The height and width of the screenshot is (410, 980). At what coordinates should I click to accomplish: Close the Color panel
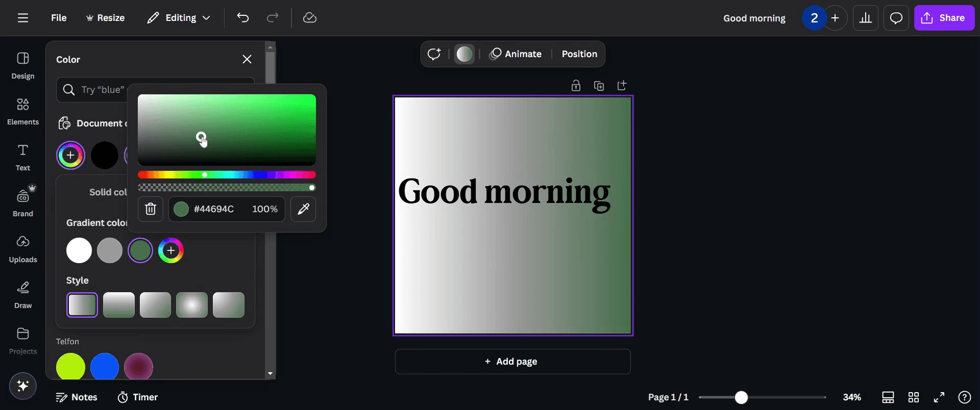(x=247, y=59)
